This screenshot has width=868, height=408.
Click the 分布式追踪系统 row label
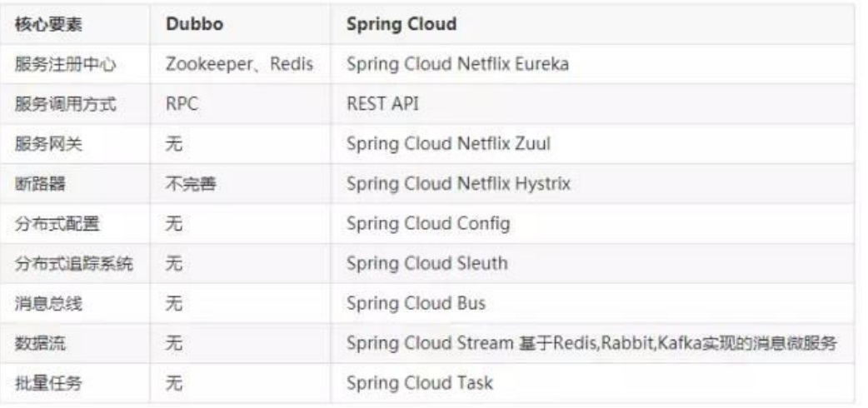[73, 263]
